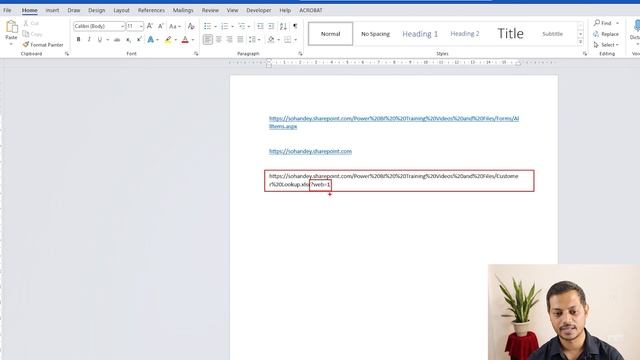Apply subscript formatting
The width and height of the screenshot is (640, 360).
tap(128, 40)
